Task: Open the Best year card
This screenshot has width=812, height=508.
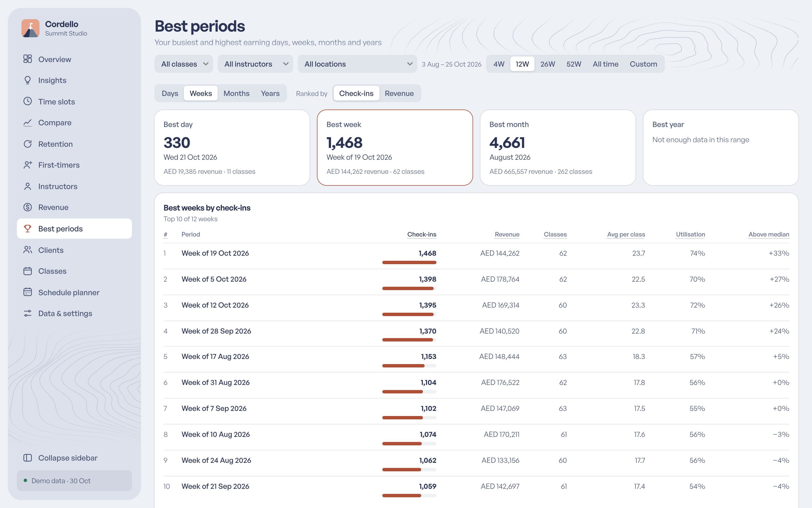Action: [x=721, y=148]
